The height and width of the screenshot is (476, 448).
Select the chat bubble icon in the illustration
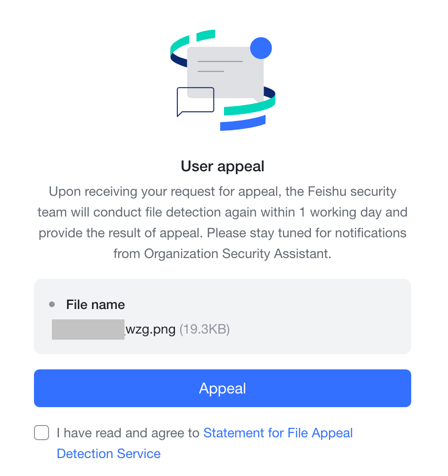pos(195,100)
